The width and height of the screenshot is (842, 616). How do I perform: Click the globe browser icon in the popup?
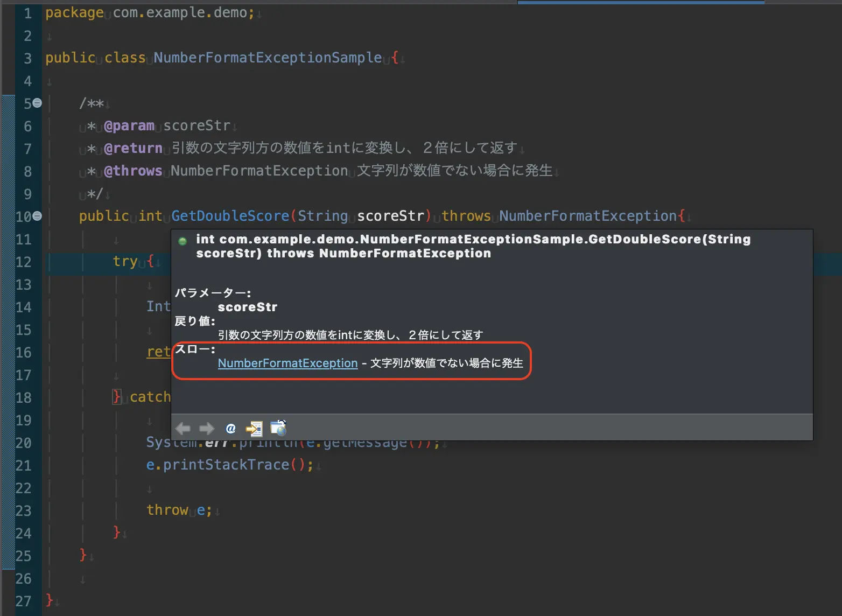(277, 428)
